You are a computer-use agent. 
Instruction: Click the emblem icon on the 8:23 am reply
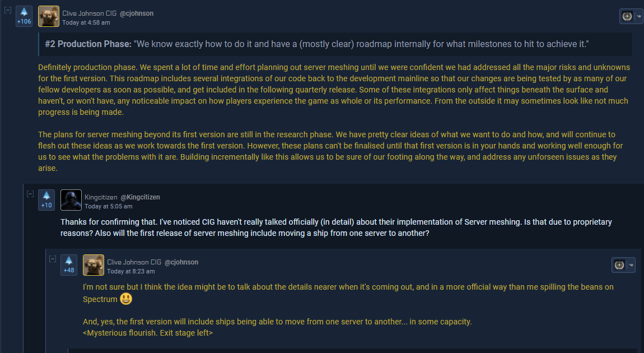coord(619,265)
